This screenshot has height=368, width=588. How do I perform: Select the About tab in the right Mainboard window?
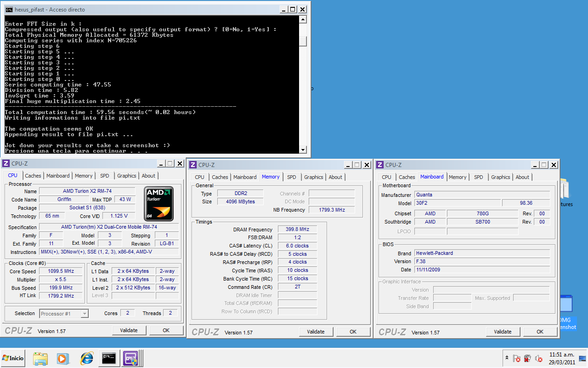522,177
